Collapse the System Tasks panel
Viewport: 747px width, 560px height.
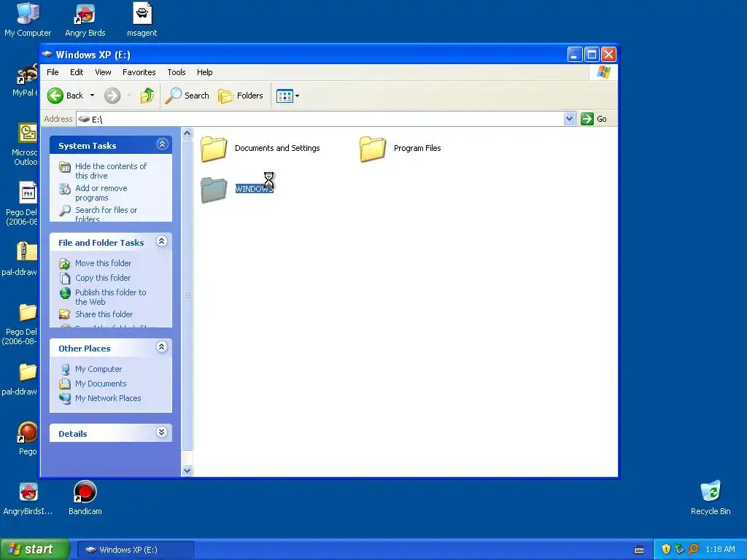(x=162, y=144)
